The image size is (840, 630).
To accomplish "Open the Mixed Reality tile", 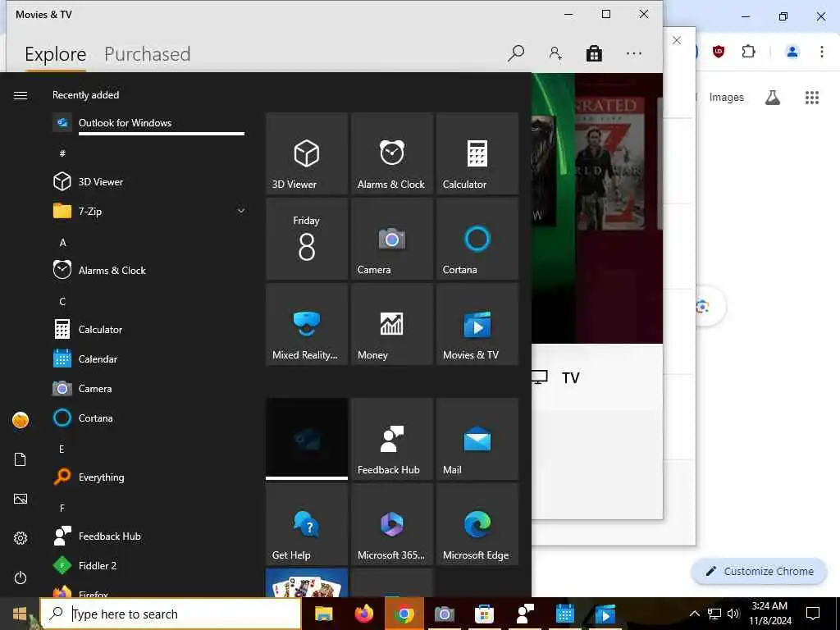I will coord(307,324).
